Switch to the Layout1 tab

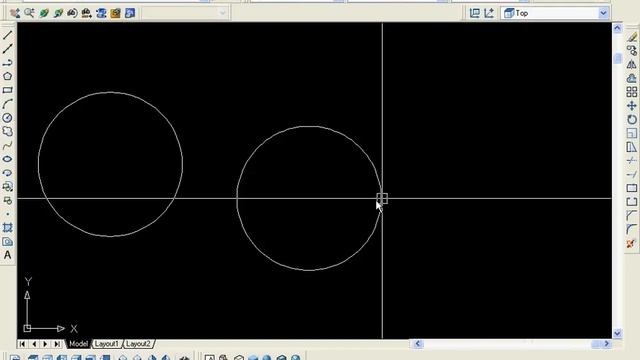coord(107,344)
